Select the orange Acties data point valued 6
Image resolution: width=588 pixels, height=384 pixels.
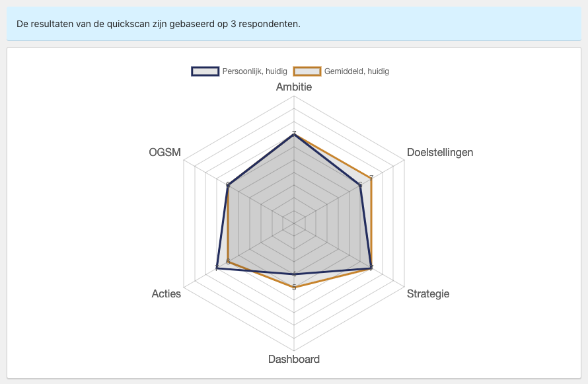click(x=228, y=262)
